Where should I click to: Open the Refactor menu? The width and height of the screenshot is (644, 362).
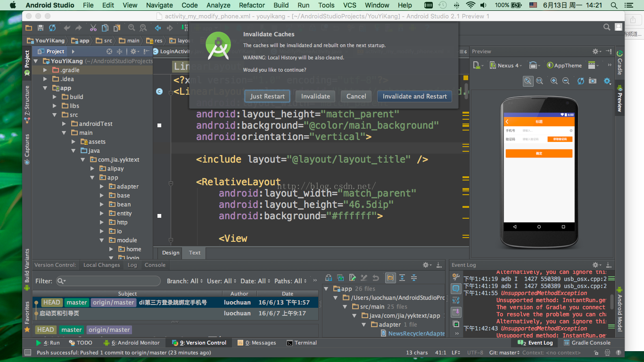coord(252,5)
